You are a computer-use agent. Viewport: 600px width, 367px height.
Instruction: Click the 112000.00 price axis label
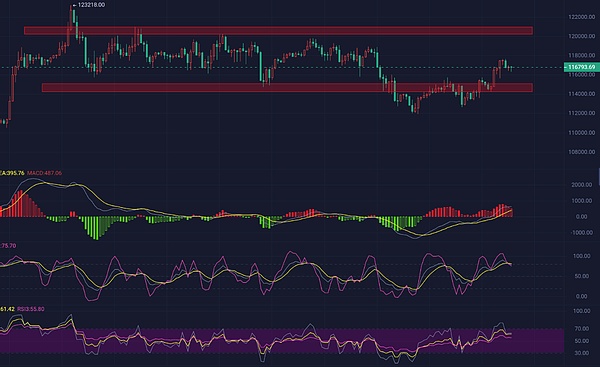(x=582, y=113)
